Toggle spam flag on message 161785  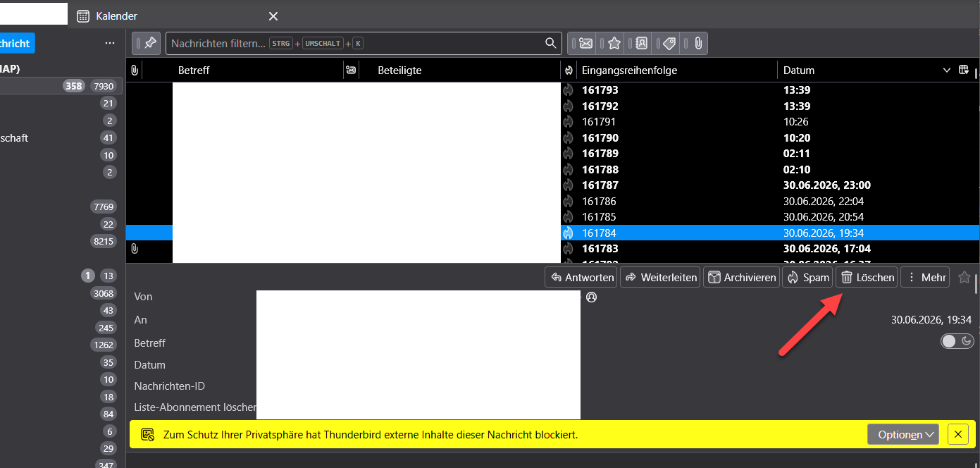click(x=569, y=217)
